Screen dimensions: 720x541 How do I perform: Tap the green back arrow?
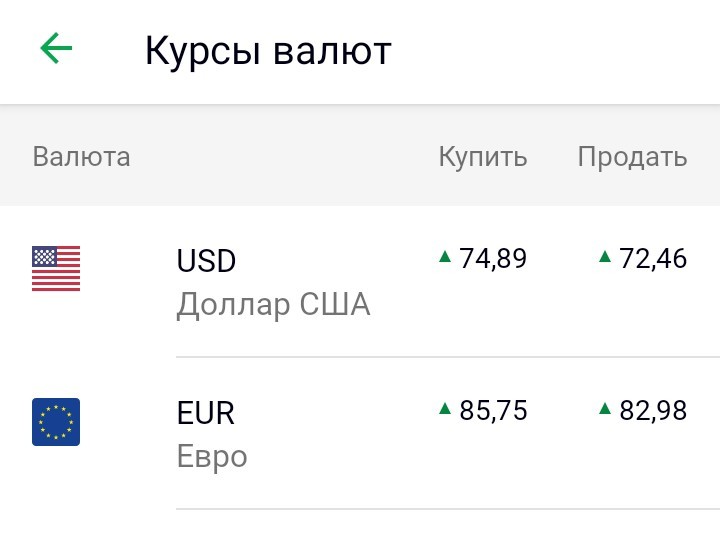point(56,48)
